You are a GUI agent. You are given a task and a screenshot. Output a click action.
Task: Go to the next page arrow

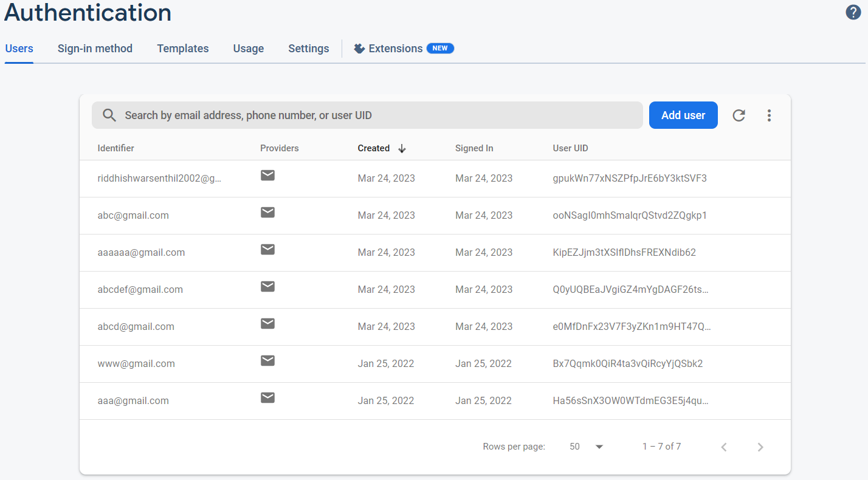pos(760,447)
